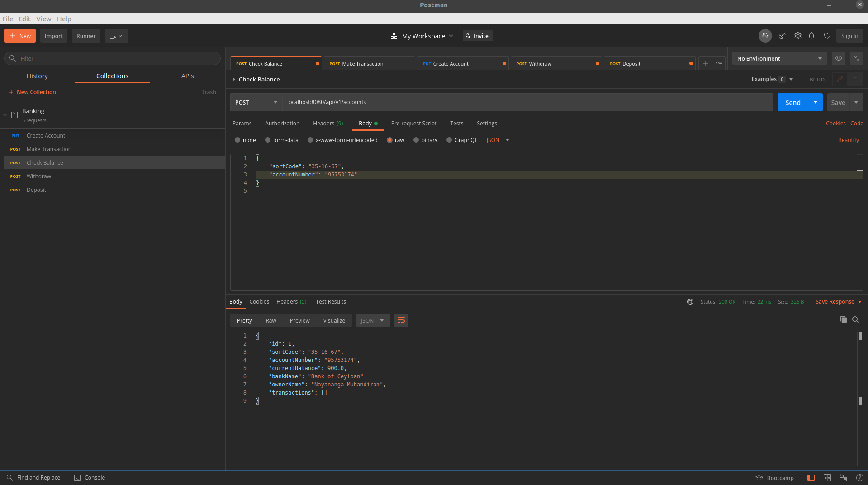Click the Beautify link
Screen dimensions: 868x485
pyautogui.click(x=849, y=140)
